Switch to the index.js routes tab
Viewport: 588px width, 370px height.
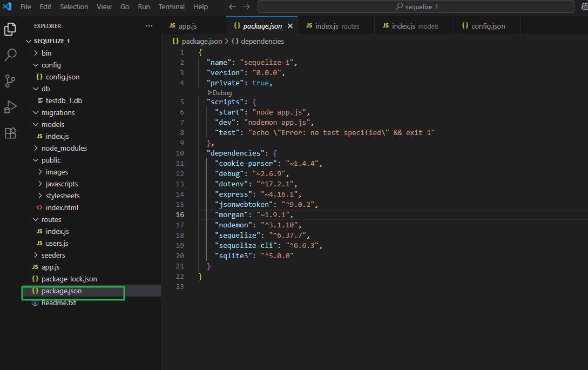click(x=337, y=26)
